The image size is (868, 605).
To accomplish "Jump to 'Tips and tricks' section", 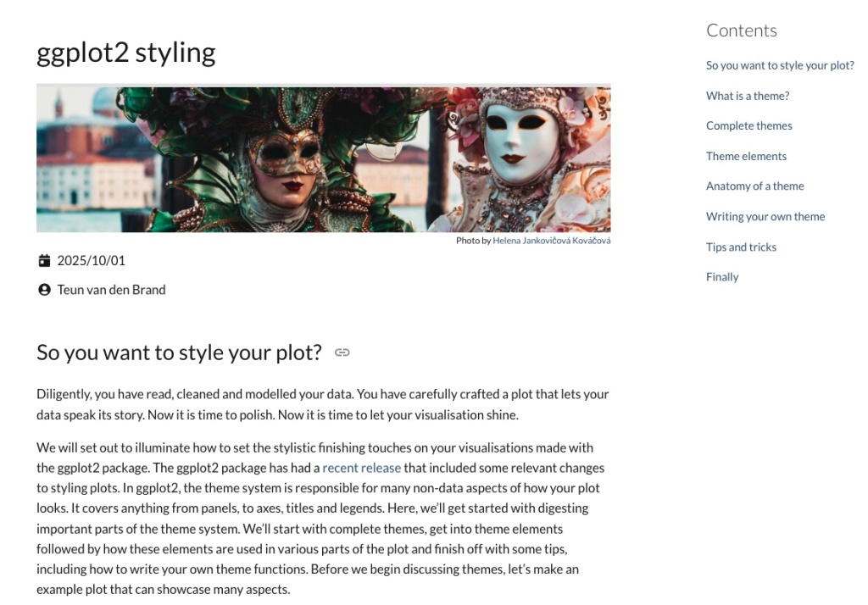I will point(741,247).
